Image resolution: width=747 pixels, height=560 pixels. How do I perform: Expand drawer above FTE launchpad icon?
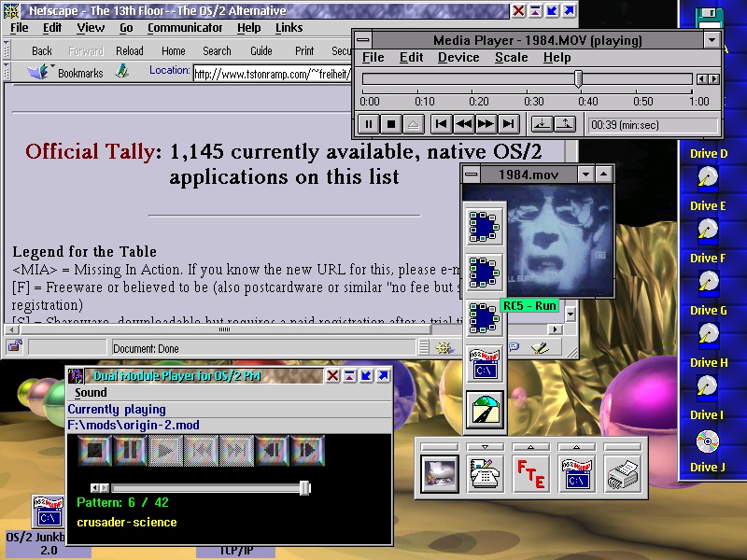530,447
